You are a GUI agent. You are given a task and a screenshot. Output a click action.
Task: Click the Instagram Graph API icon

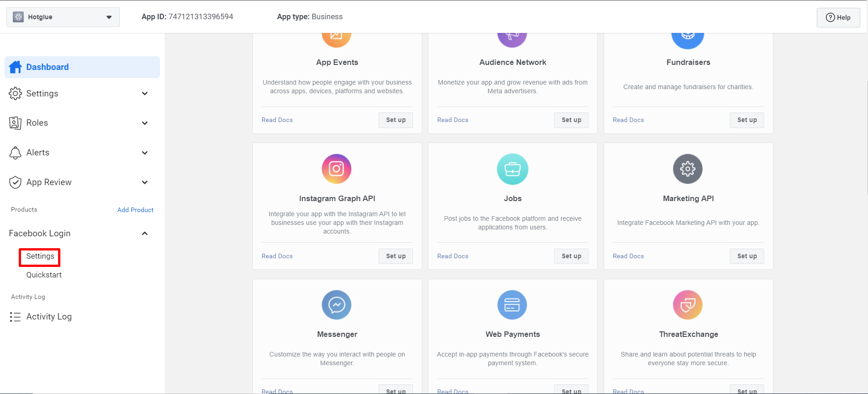click(x=337, y=169)
